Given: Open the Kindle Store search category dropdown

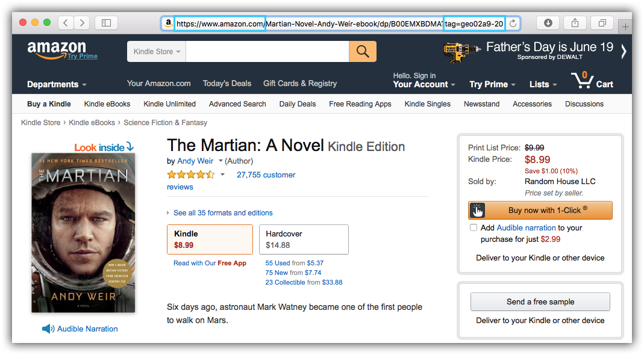Looking at the screenshot, I should coord(157,51).
